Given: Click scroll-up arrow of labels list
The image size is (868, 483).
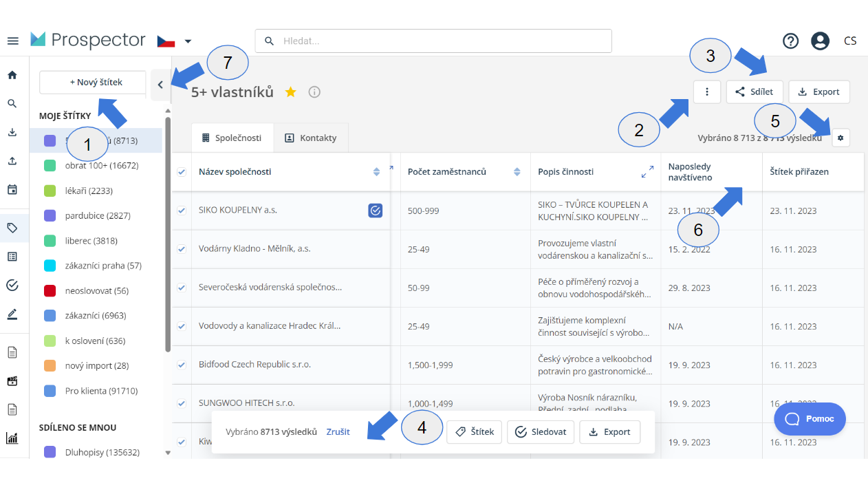Looking at the screenshot, I should (168, 111).
